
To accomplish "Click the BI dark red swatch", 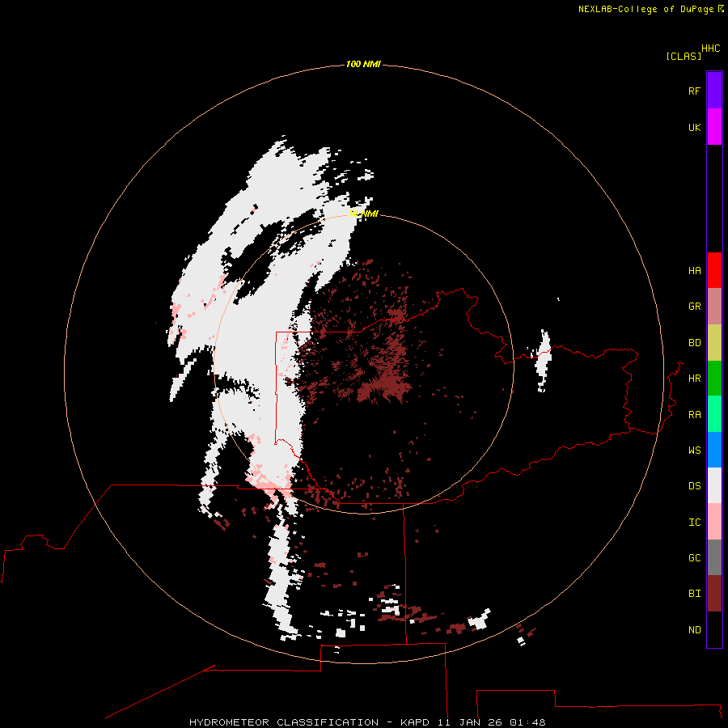I will point(714,594).
